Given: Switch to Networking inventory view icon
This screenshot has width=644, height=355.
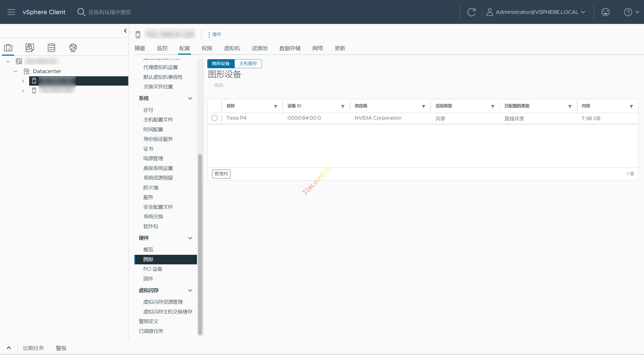Looking at the screenshot, I should click(73, 48).
